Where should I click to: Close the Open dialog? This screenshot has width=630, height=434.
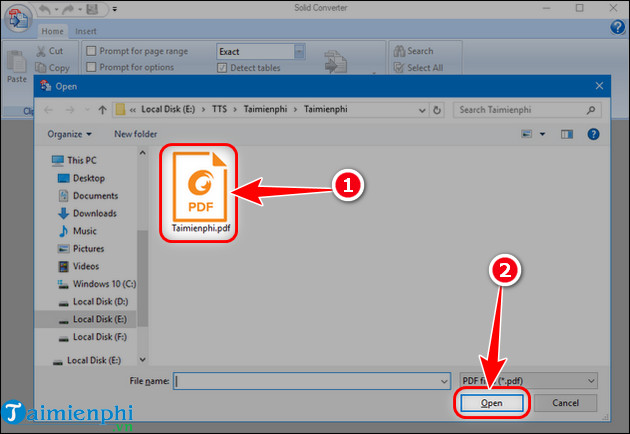pyautogui.click(x=599, y=86)
